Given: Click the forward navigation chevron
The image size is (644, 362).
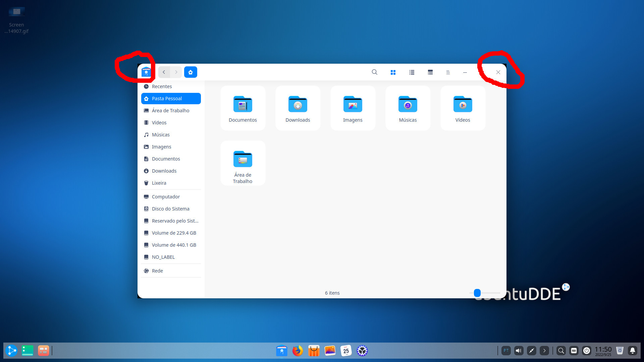Looking at the screenshot, I should coord(176,72).
